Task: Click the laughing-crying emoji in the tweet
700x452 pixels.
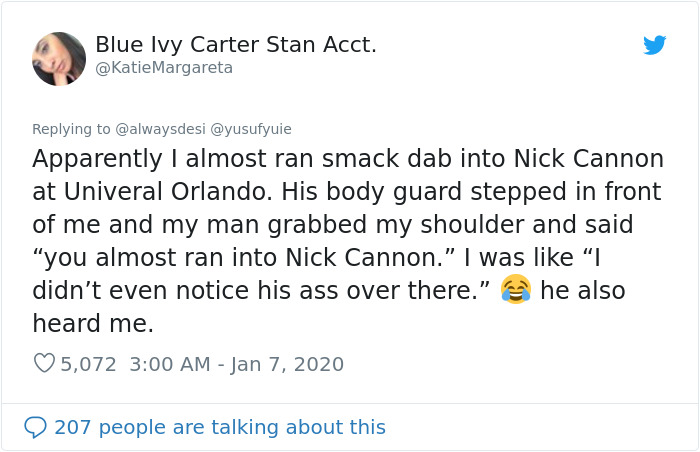Action: pos(516,290)
